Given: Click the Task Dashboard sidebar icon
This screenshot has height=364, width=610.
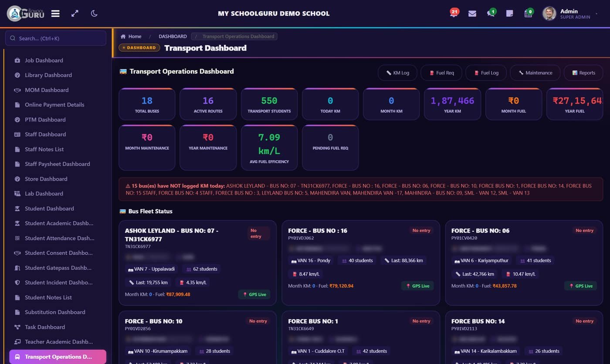Looking at the screenshot, I should pos(17,327).
